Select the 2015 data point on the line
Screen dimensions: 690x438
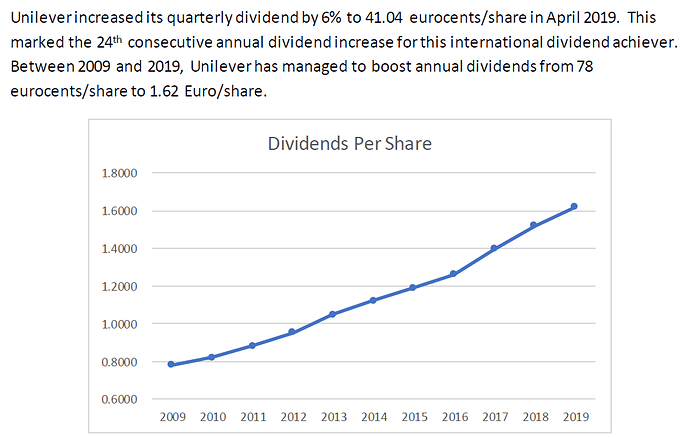click(x=413, y=287)
